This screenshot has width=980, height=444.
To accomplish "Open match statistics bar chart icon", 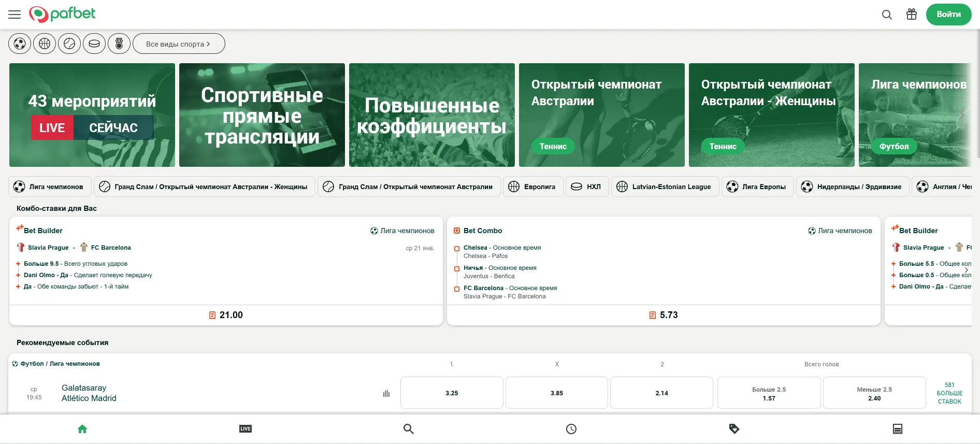I will (386, 393).
